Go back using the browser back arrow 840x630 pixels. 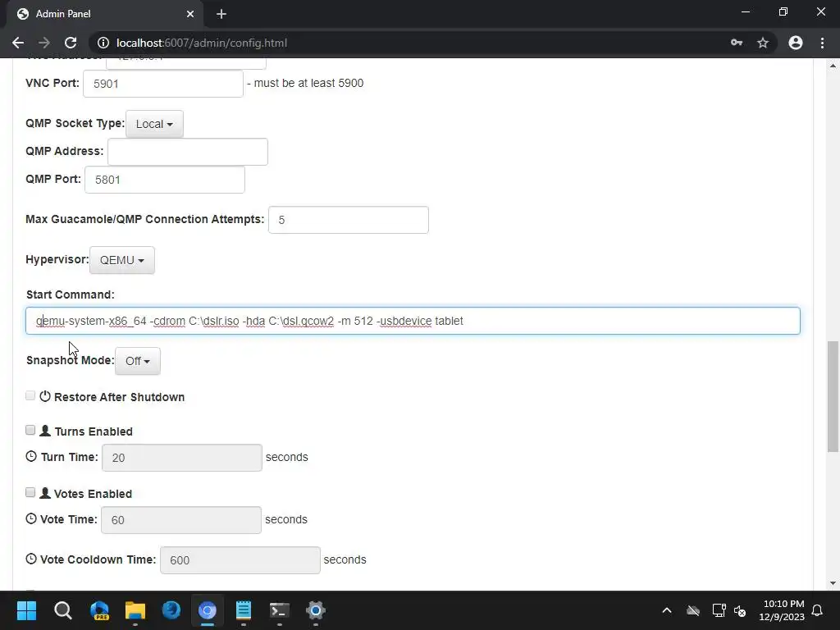tap(18, 43)
